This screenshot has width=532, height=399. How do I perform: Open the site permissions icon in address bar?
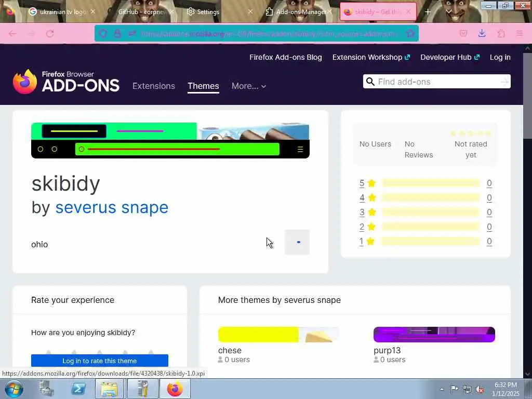click(x=132, y=33)
